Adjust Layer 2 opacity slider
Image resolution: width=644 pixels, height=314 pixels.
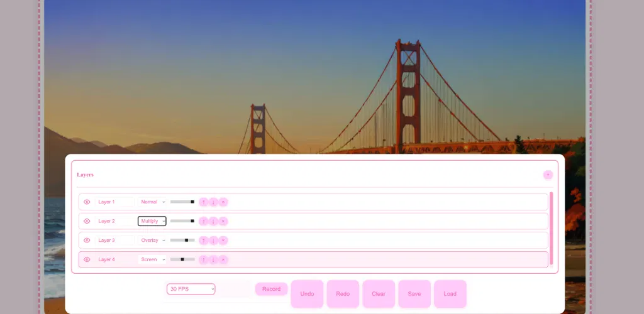182,221
